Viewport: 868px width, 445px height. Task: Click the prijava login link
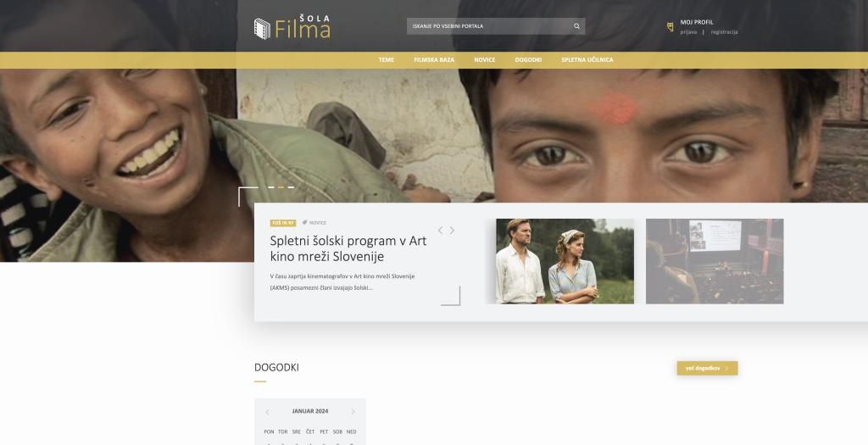(x=688, y=32)
